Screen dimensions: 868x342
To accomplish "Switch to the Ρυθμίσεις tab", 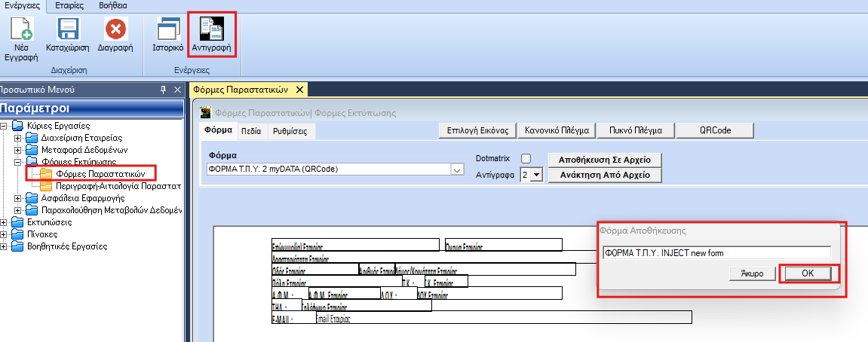I will click(x=289, y=131).
